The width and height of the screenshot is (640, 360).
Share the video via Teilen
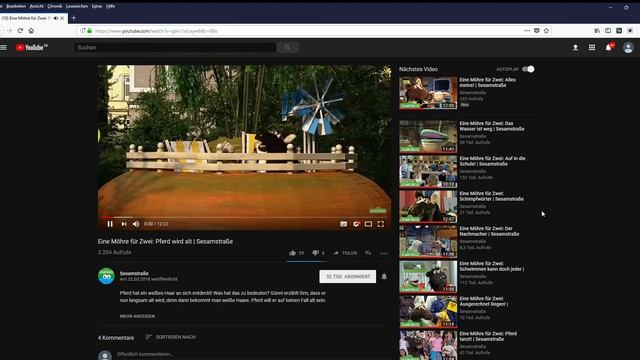(345, 253)
